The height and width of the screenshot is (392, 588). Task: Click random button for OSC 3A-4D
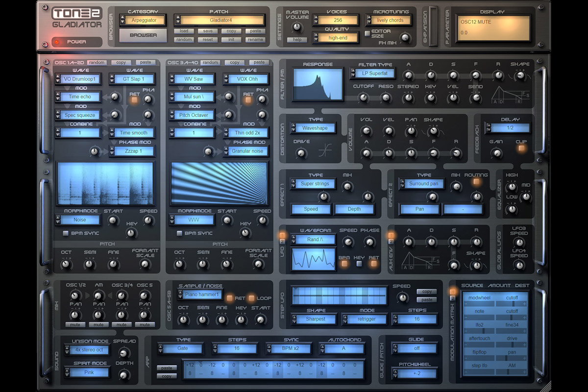click(210, 62)
